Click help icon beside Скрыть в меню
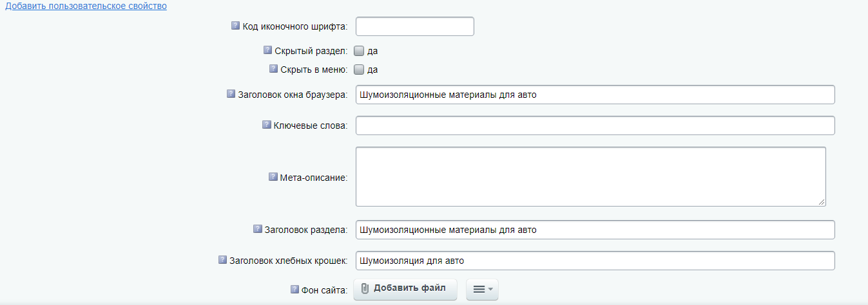Viewport: 868px width, 305px height. tap(274, 68)
